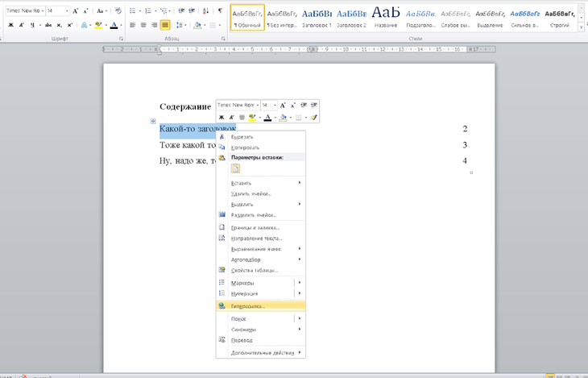Screen dimensions: 588x378
Task: Open the multilevel list button
Action: pyautogui.click(x=165, y=11)
